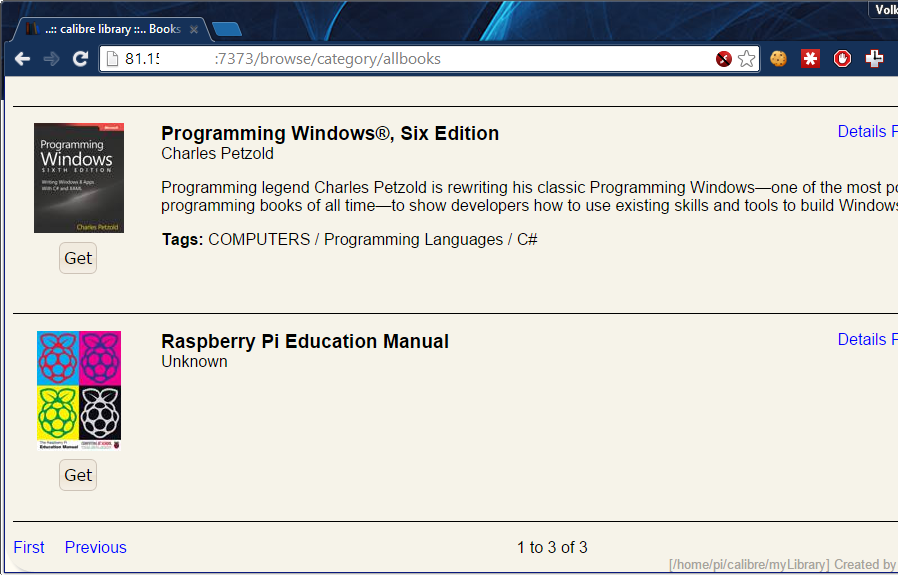
Task: Open Details for Programming Windows
Action: pos(861,132)
